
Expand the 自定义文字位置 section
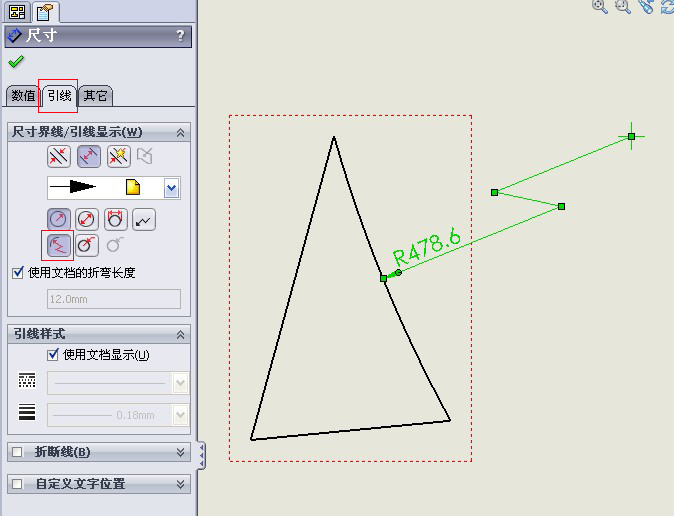(x=181, y=485)
